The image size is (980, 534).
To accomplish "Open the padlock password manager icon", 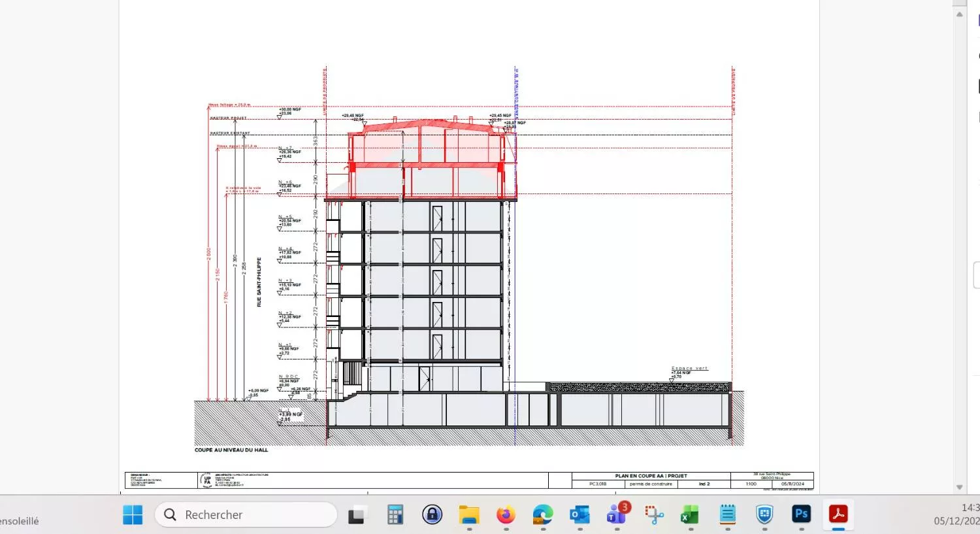I will tap(432, 515).
